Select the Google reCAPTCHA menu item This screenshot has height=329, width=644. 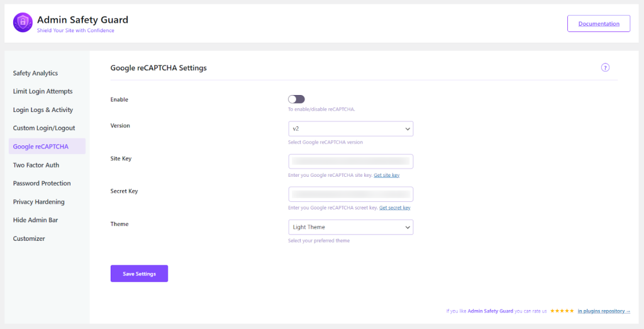click(x=41, y=147)
